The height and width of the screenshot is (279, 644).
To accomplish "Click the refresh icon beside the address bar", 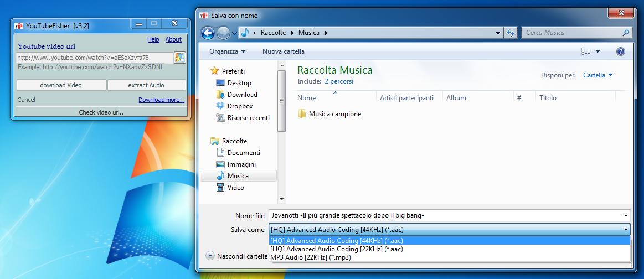I will pyautogui.click(x=511, y=33).
